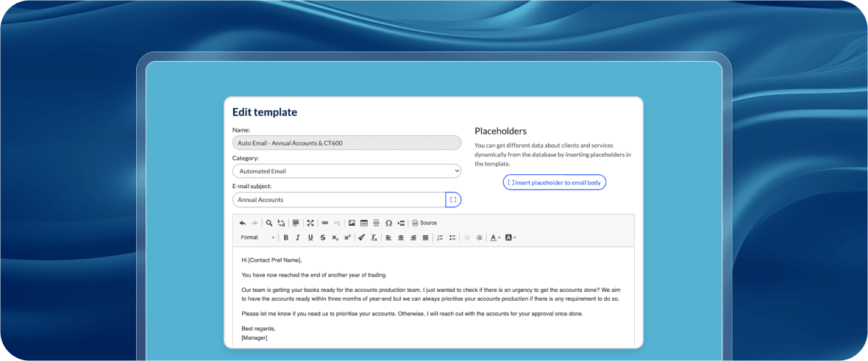Open the Find magnifier tool
This screenshot has width=868, height=361.
tap(269, 223)
